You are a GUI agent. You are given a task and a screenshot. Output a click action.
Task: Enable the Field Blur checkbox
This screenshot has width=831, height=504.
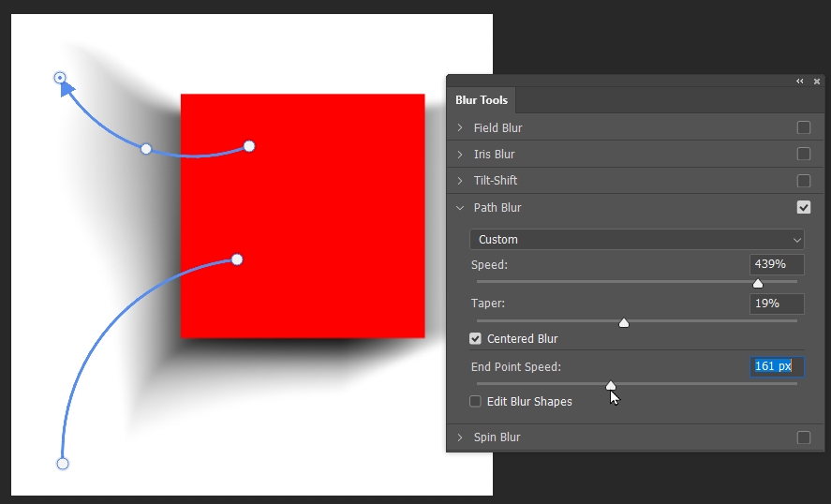tap(803, 128)
